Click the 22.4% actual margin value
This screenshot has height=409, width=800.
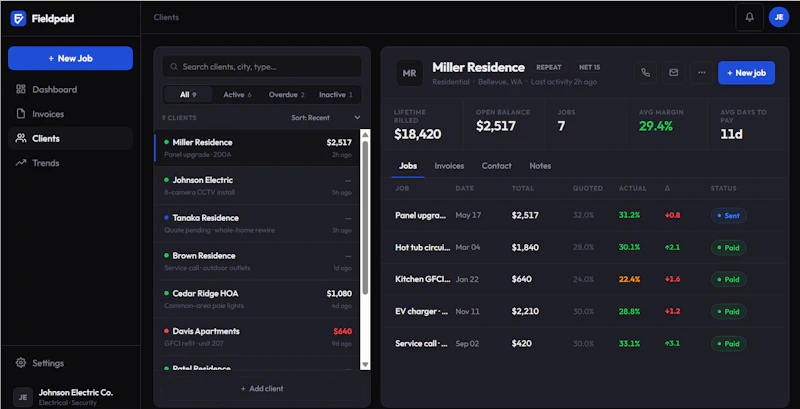point(629,279)
